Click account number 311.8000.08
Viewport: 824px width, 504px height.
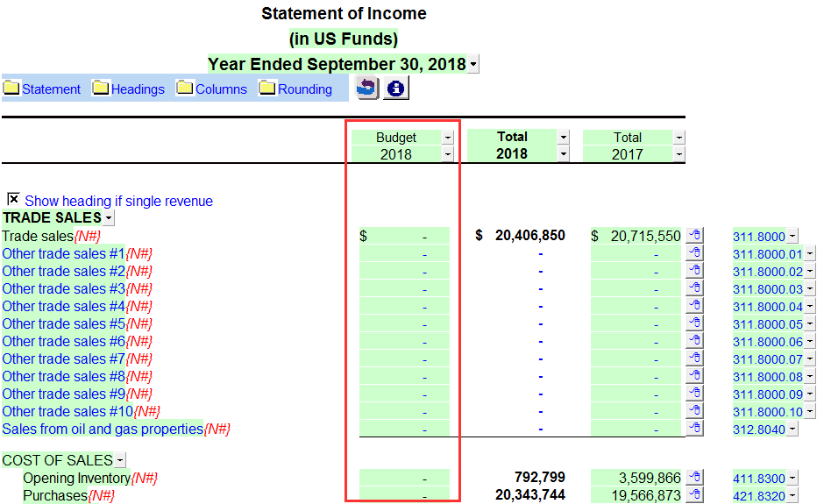click(768, 377)
